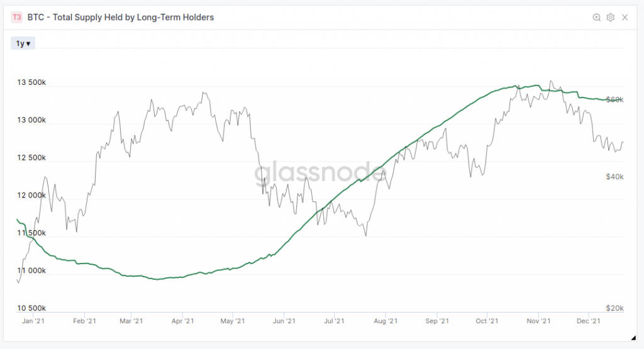The width and height of the screenshot is (644, 349).
Task: Click the $40k right axis price label
Action: 614,177
